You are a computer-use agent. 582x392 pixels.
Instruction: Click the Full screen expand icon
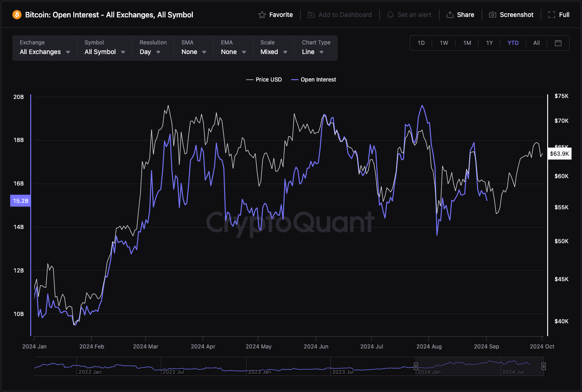[552, 15]
